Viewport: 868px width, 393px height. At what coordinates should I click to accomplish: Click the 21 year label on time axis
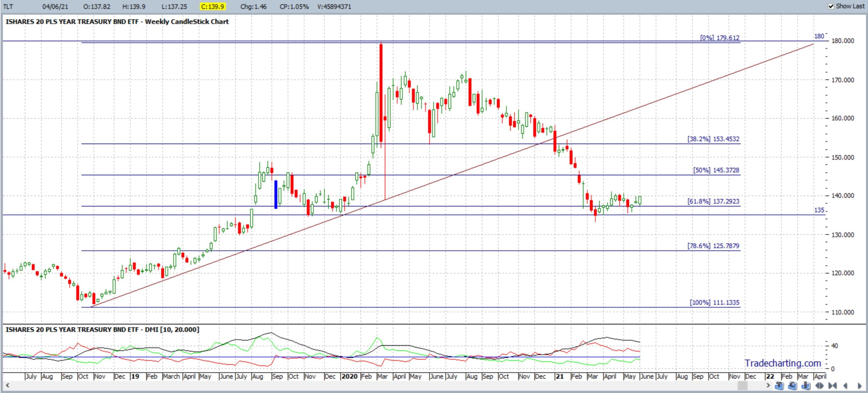pos(559,377)
